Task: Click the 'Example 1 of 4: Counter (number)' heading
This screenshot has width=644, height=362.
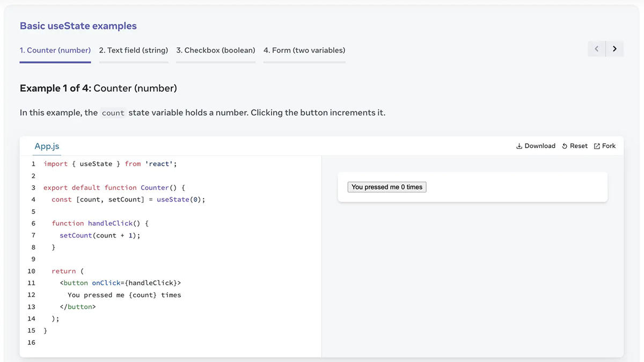Action: tap(98, 88)
